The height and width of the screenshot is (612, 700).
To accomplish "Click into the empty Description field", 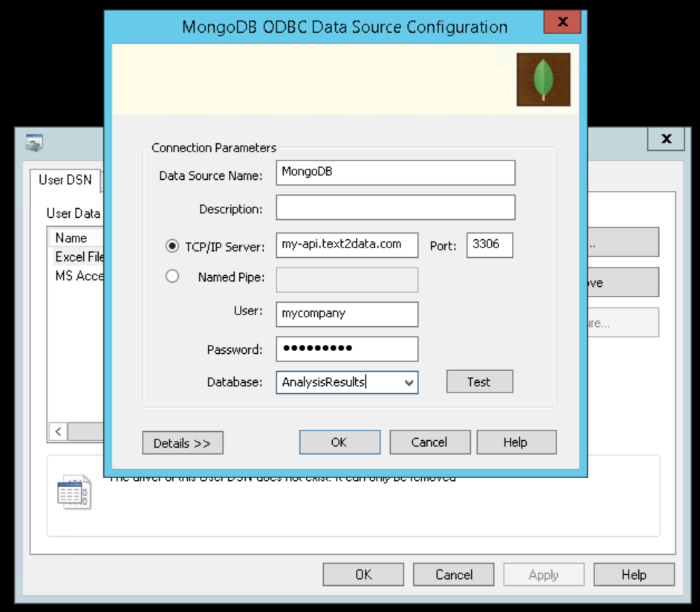I will (x=396, y=207).
